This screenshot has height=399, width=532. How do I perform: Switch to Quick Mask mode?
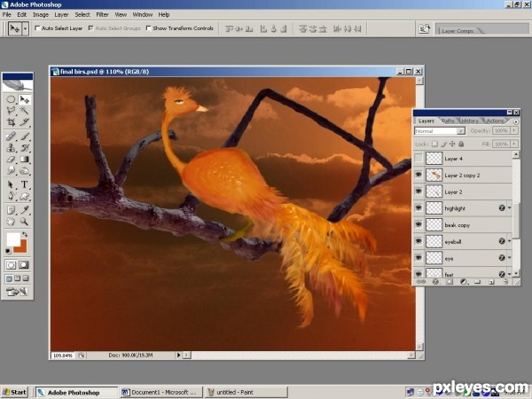pos(24,264)
